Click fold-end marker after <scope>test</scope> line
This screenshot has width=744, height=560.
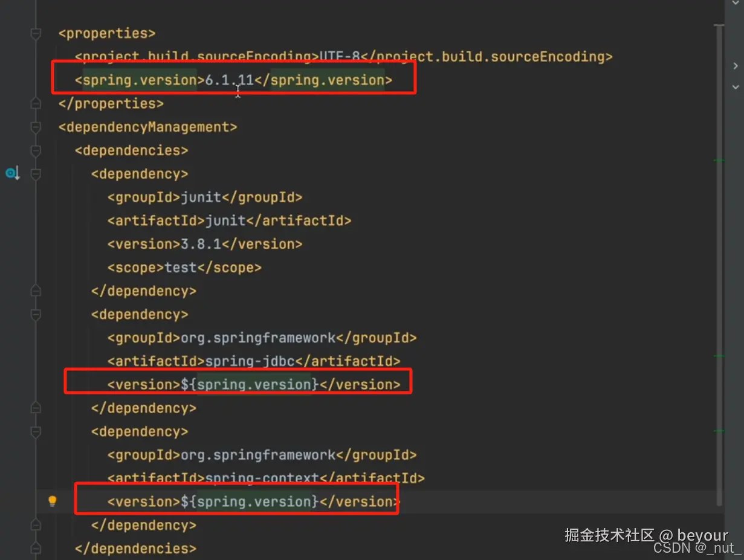pyautogui.click(x=36, y=291)
